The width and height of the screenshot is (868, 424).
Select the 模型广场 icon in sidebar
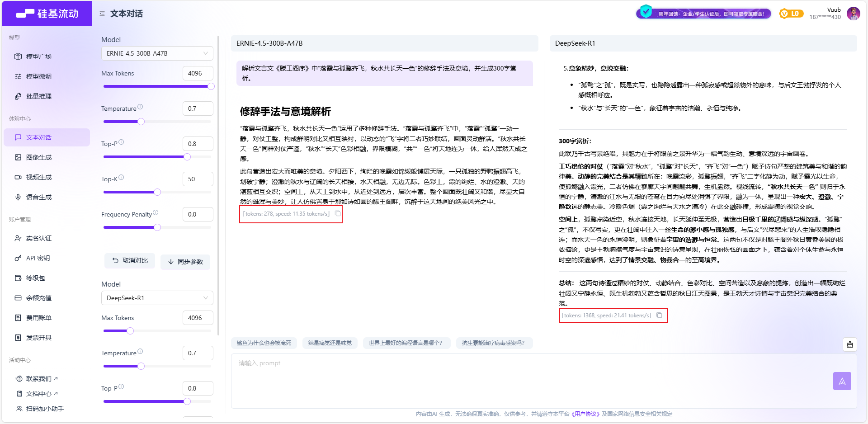click(x=18, y=56)
